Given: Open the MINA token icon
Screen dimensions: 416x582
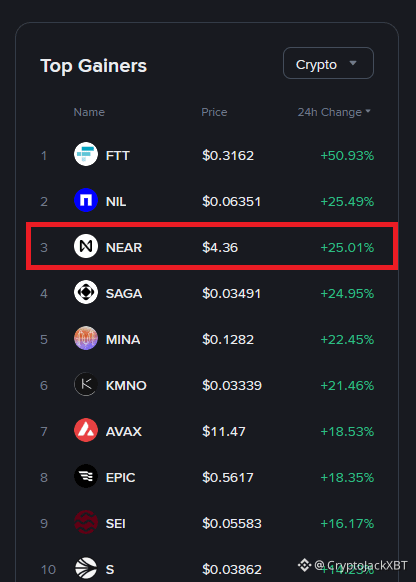Looking at the screenshot, I should pyautogui.click(x=86, y=338).
